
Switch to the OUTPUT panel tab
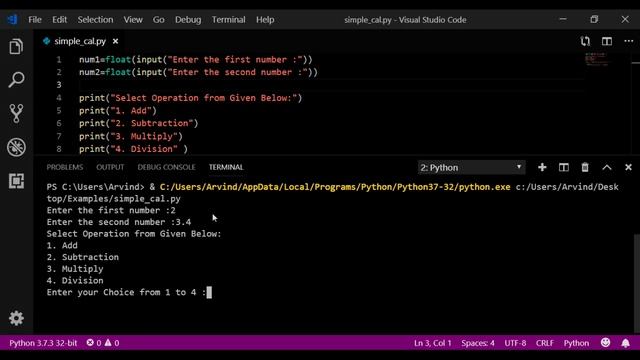(110, 167)
